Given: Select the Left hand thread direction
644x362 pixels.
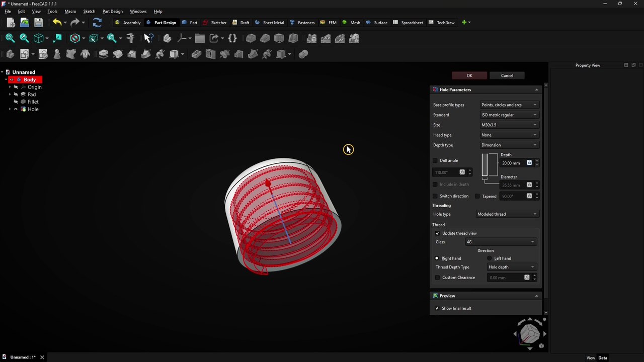Looking at the screenshot, I should tap(490, 258).
